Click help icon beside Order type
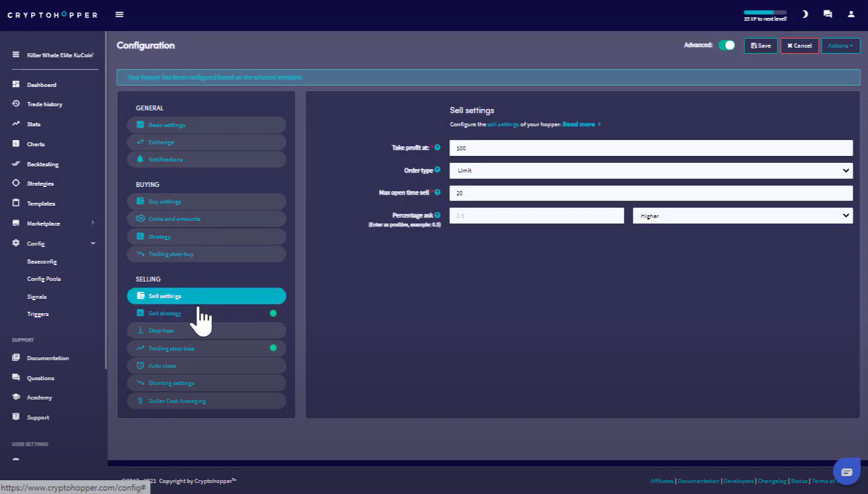 tap(437, 169)
